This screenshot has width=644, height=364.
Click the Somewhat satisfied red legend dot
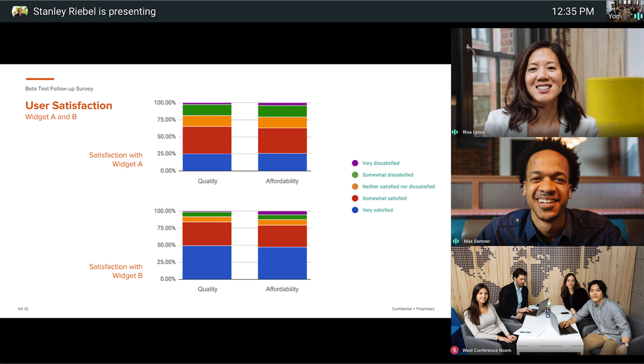click(355, 198)
